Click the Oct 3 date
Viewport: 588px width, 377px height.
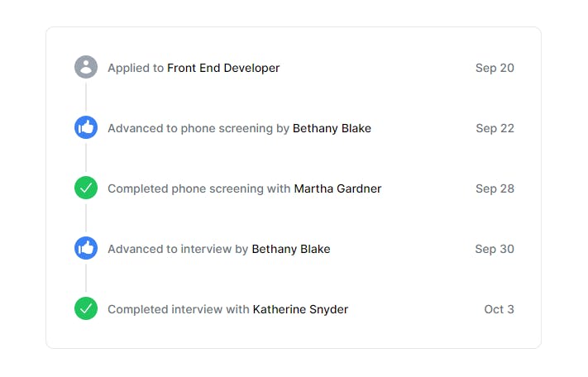500,309
